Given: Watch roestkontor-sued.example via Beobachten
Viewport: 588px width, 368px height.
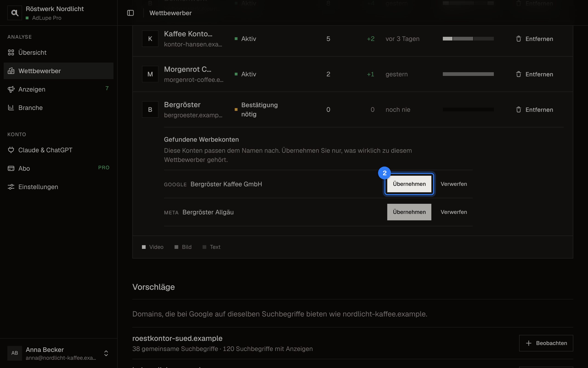Looking at the screenshot, I should [x=546, y=343].
